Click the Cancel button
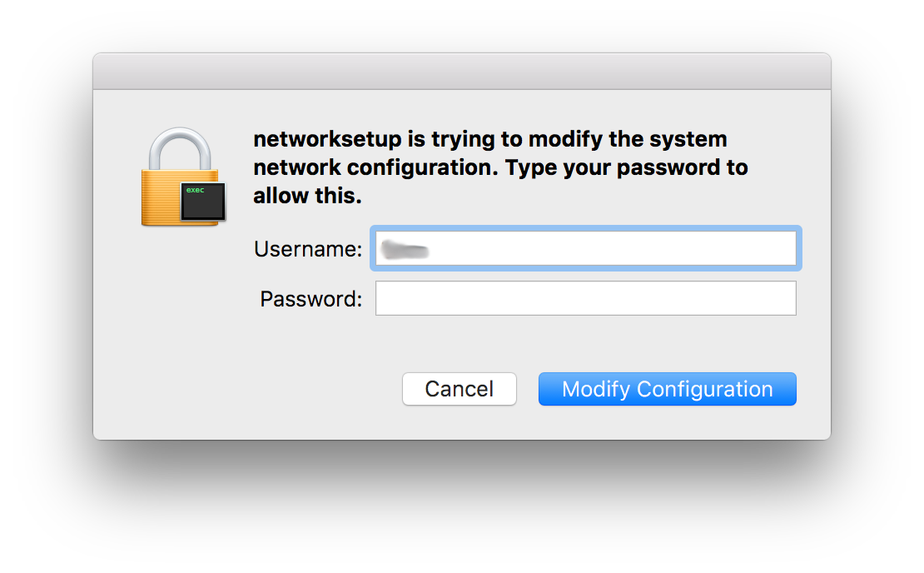This screenshot has height=573, width=924. [459, 389]
